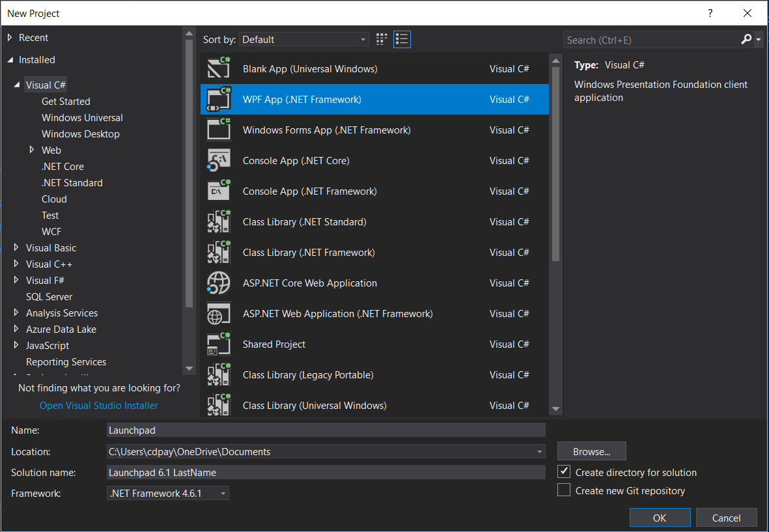
Task: Click the Class Library (.NET Standard) icon
Action: click(219, 221)
